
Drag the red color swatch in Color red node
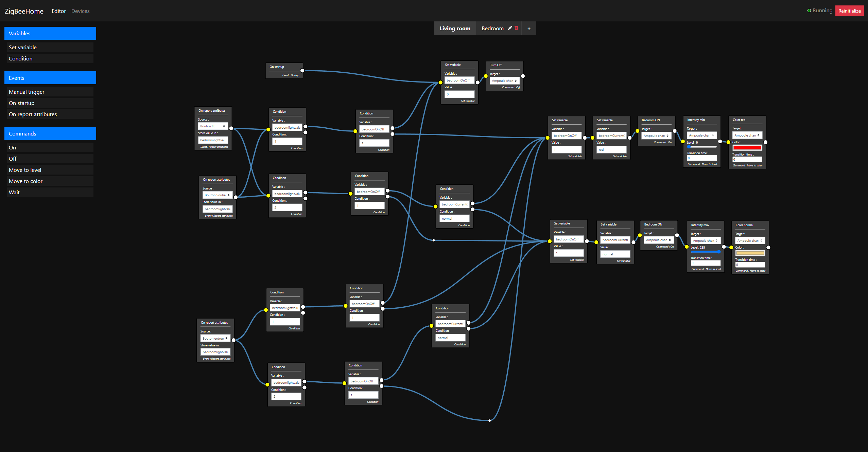click(x=747, y=148)
